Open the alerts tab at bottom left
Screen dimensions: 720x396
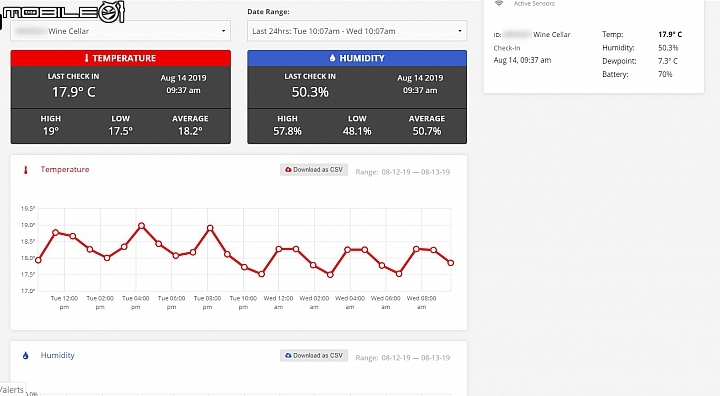12,390
